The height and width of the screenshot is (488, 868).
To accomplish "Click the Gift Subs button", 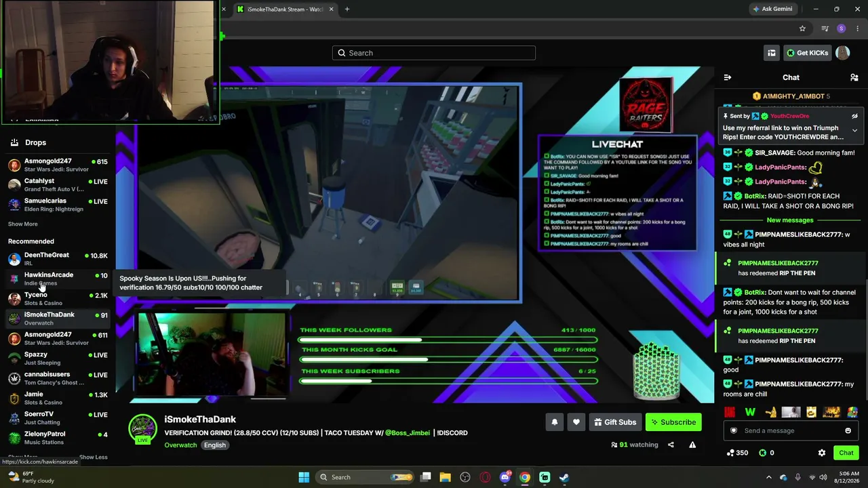I will click(615, 422).
